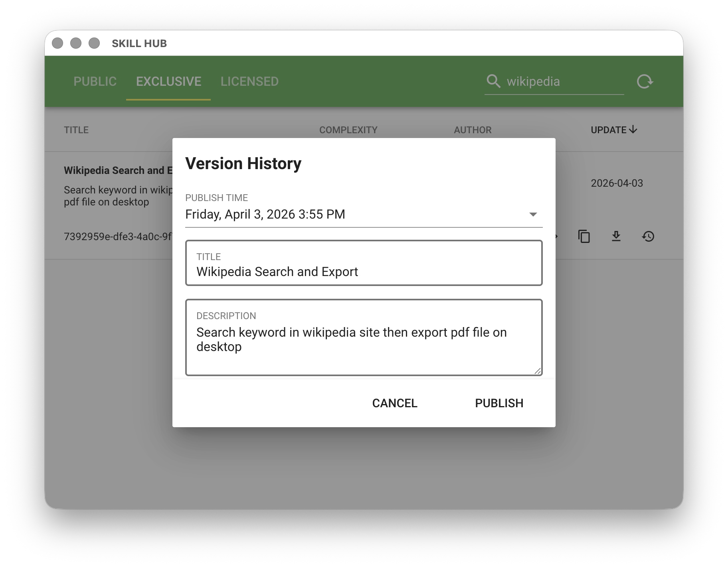Expand the Publish Time dropdown arrow

[x=533, y=215]
